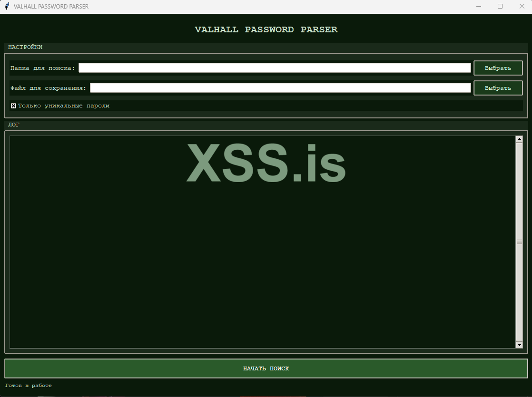The height and width of the screenshot is (397, 532).
Task: Click inside the 'Файл для сохранения' input field
Action: point(280,87)
